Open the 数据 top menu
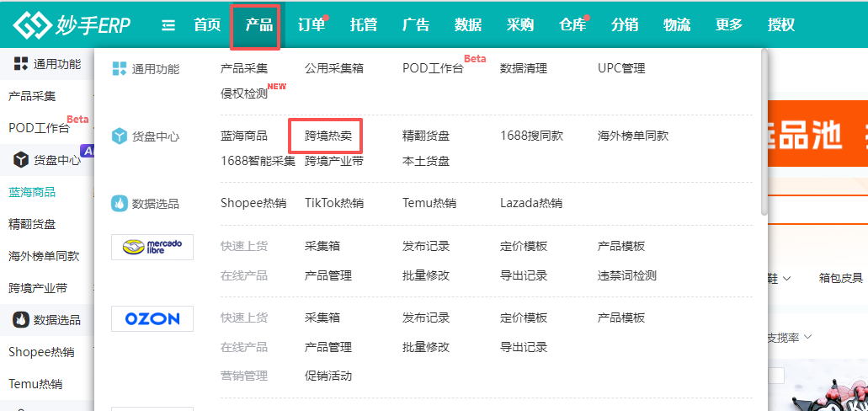 (468, 25)
